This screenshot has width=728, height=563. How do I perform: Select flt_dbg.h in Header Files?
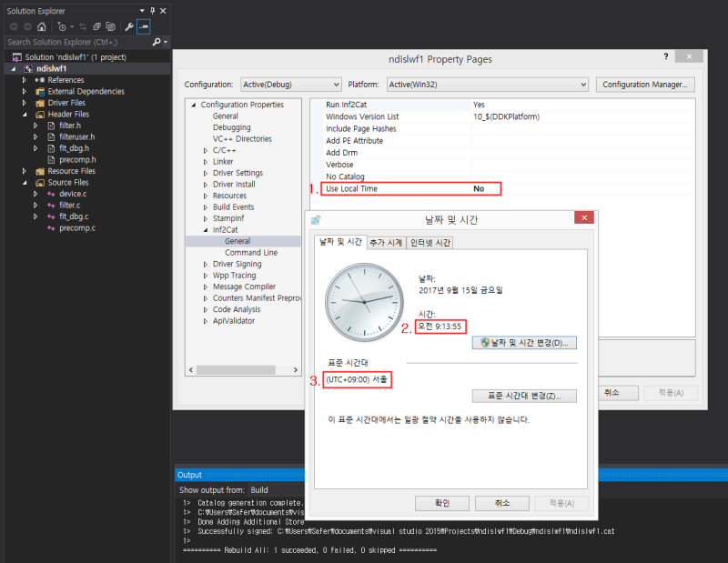74,148
